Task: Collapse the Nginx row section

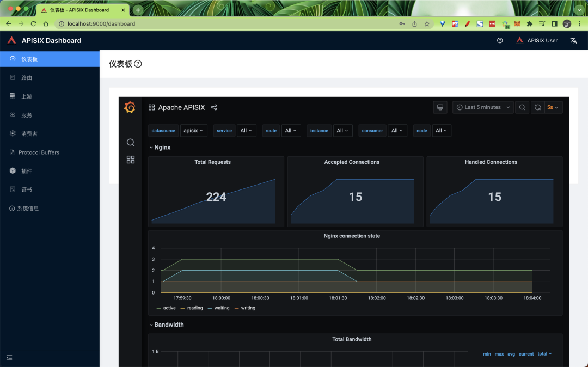Action: 160,148
